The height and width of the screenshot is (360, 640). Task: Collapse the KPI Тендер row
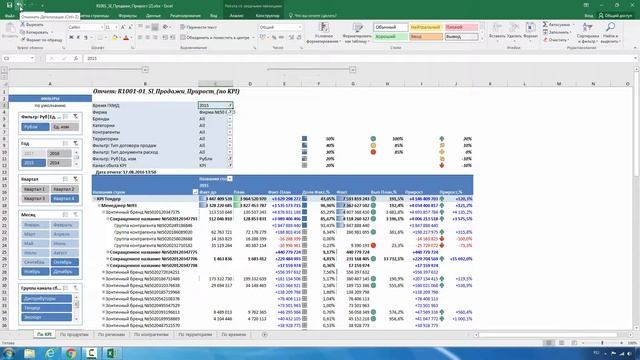pyautogui.click(x=94, y=199)
